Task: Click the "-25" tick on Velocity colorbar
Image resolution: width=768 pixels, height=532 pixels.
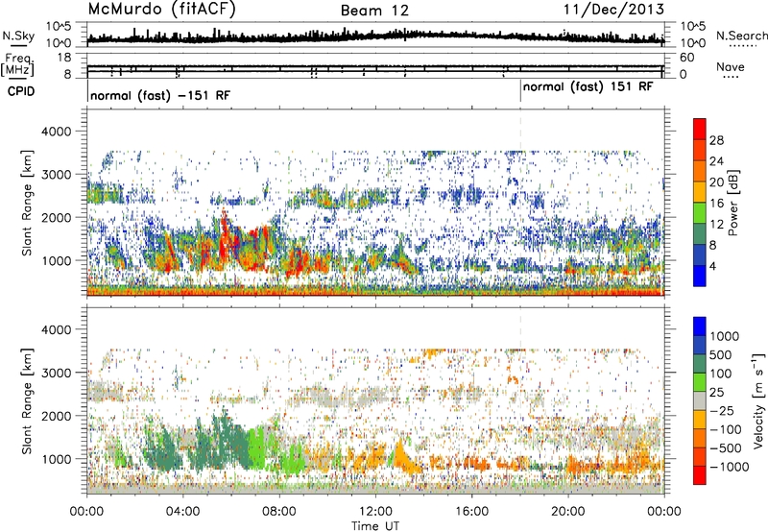Action: [x=722, y=410]
